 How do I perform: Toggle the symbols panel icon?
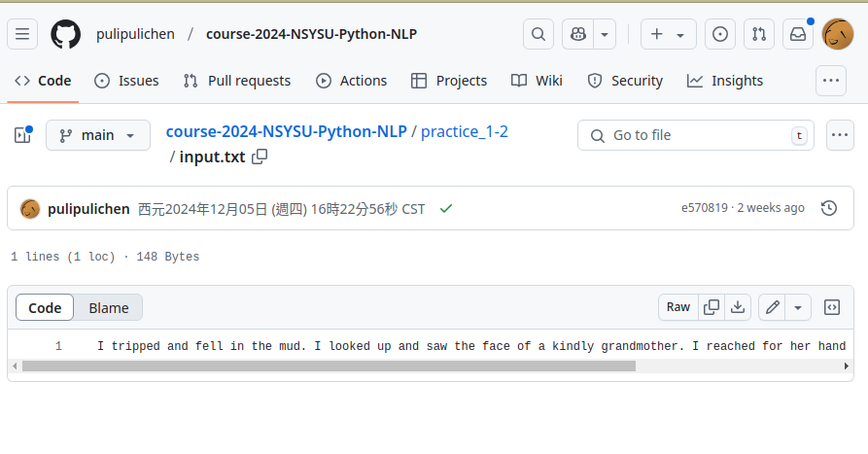(831, 307)
